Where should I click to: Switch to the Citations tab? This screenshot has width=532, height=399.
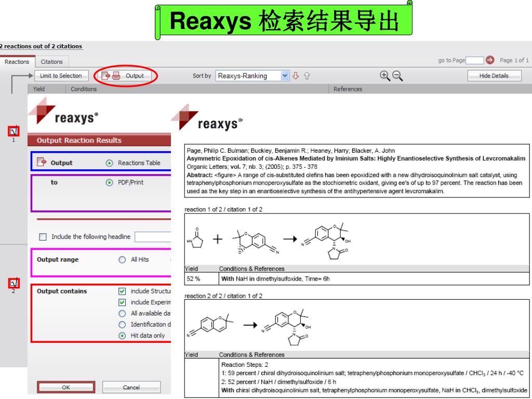pos(51,62)
